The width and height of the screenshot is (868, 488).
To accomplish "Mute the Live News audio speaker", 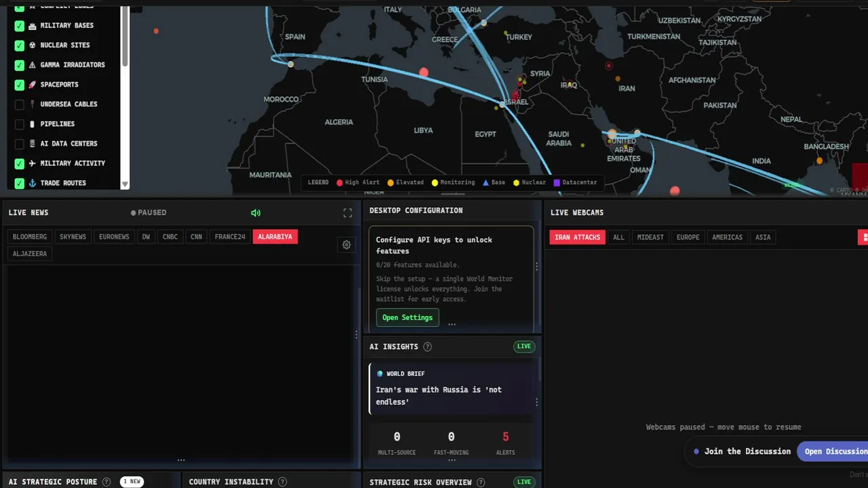I will coord(256,213).
